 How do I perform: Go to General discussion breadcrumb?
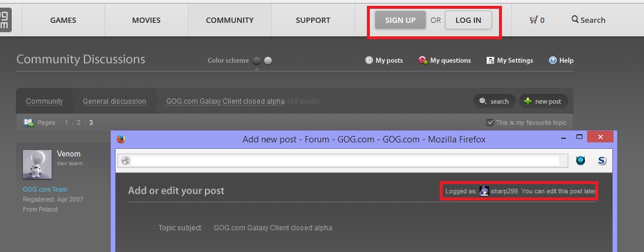point(114,101)
